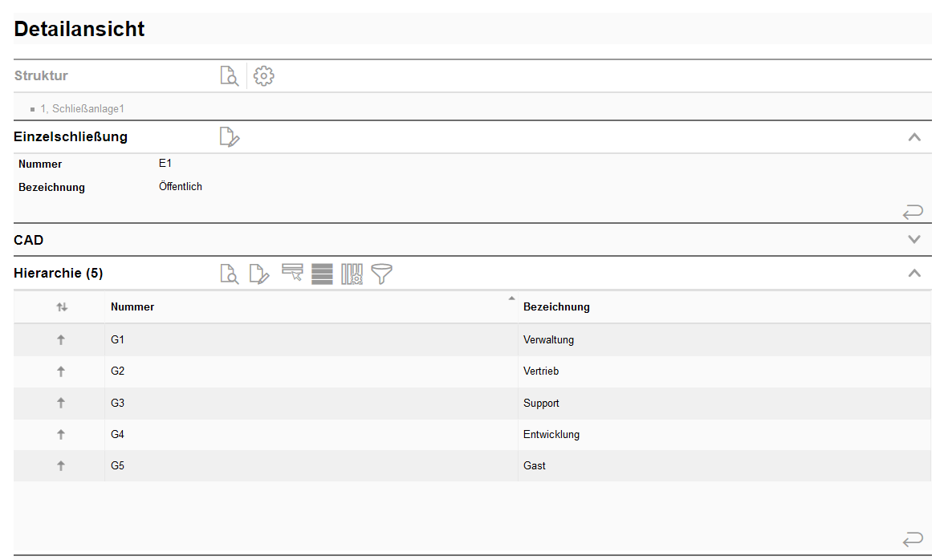Open column configuration for Hierarchie table
The height and width of the screenshot is (560, 948).
click(352, 274)
